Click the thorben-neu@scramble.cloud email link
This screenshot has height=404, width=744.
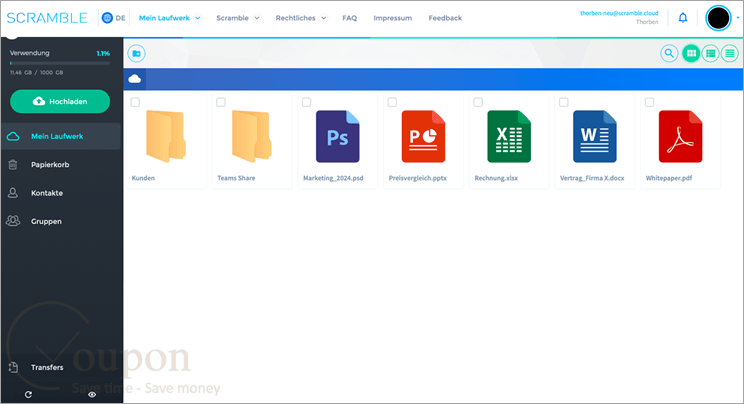[x=619, y=13]
